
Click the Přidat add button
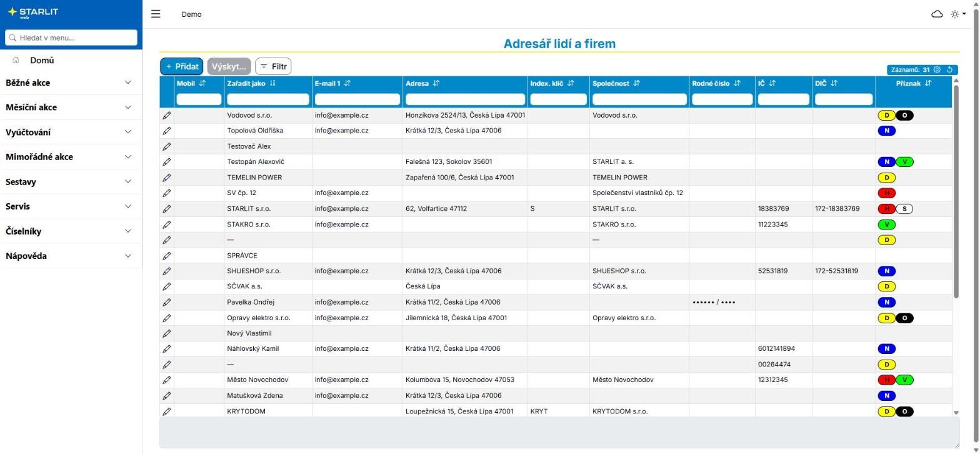[x=182, y=66]
